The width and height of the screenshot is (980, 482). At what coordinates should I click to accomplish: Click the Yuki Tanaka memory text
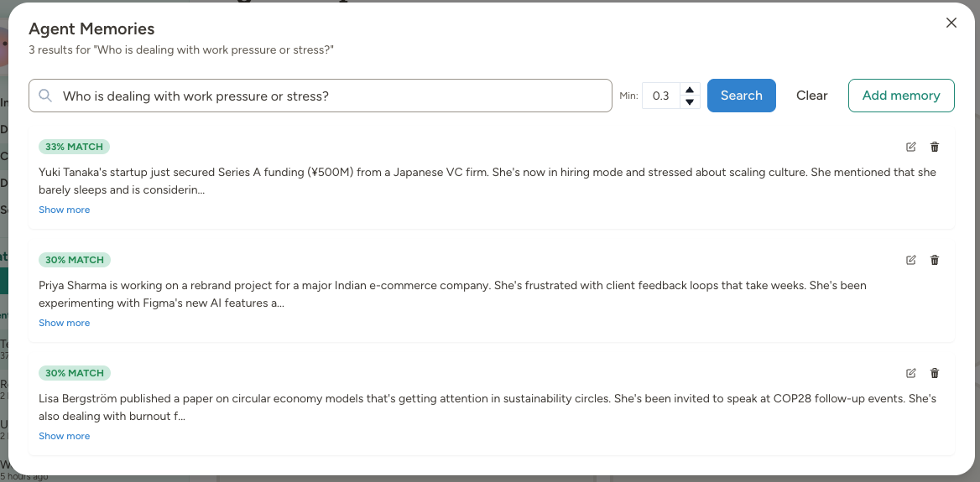tap(487, 181)
